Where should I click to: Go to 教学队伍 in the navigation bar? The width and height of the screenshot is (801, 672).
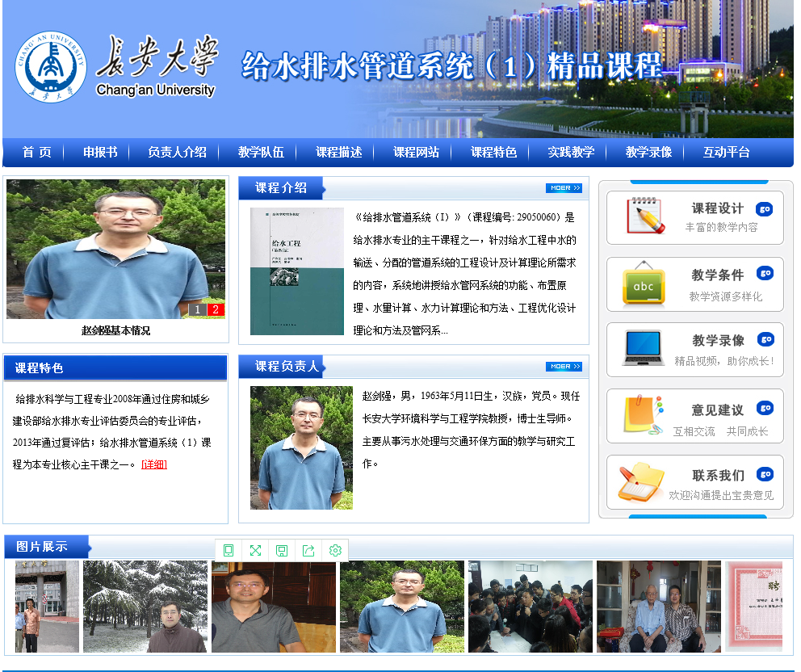(x=261, y=152)
